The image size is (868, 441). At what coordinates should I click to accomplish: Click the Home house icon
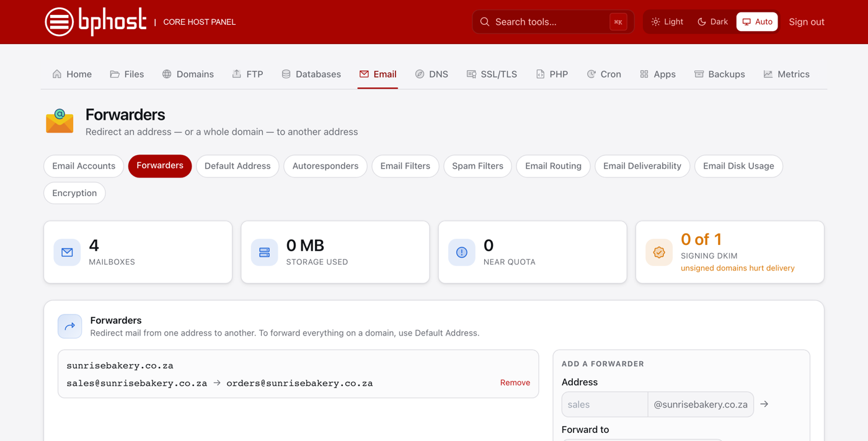pos(57,74)
